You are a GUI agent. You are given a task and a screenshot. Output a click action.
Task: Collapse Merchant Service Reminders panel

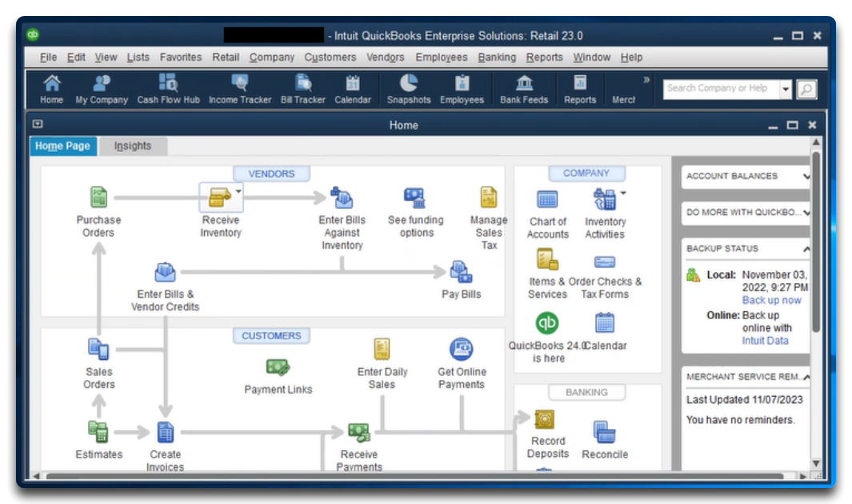pyautogui.click(x=806, y=377)
